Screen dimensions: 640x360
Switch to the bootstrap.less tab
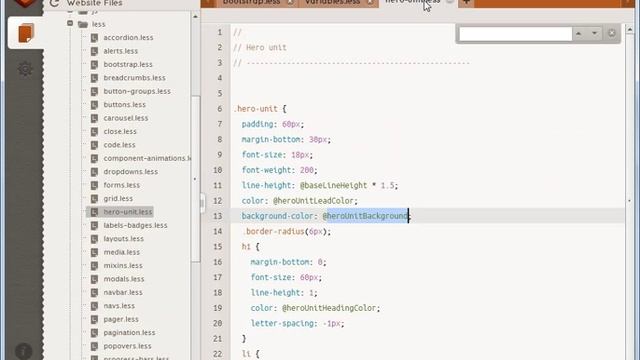pos(251,2)
